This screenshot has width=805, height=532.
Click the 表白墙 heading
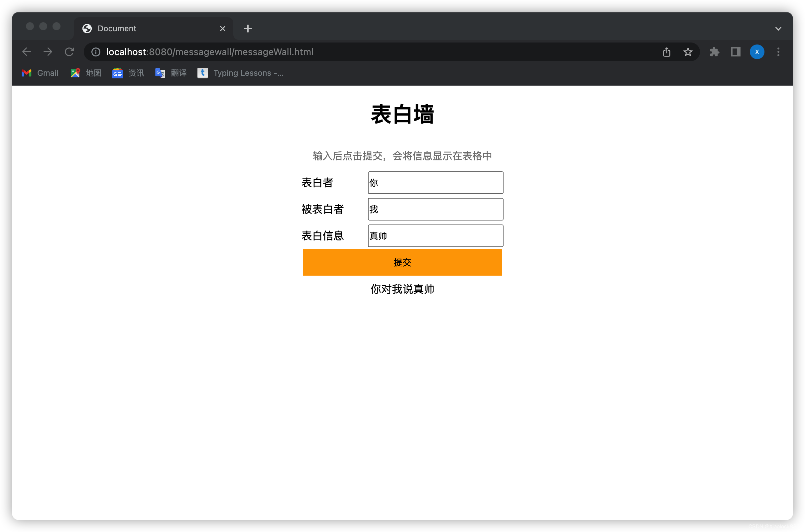click(402, 114)
